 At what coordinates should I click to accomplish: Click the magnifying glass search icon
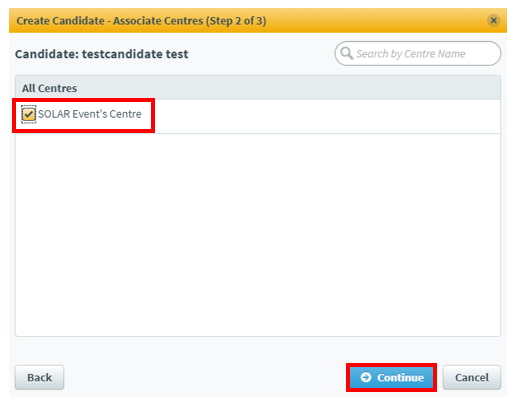347,53
